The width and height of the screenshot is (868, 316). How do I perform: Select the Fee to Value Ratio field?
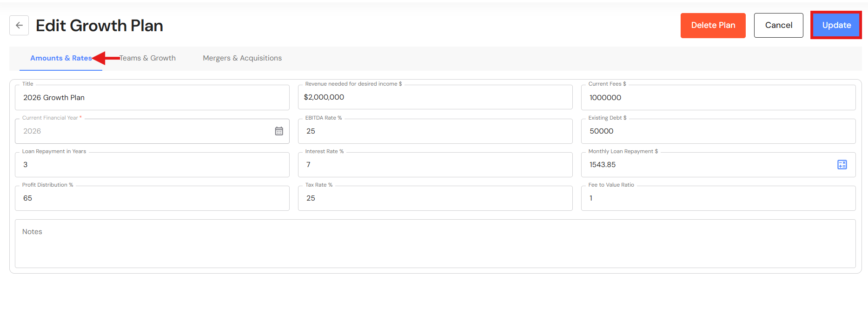click(718, 198)
